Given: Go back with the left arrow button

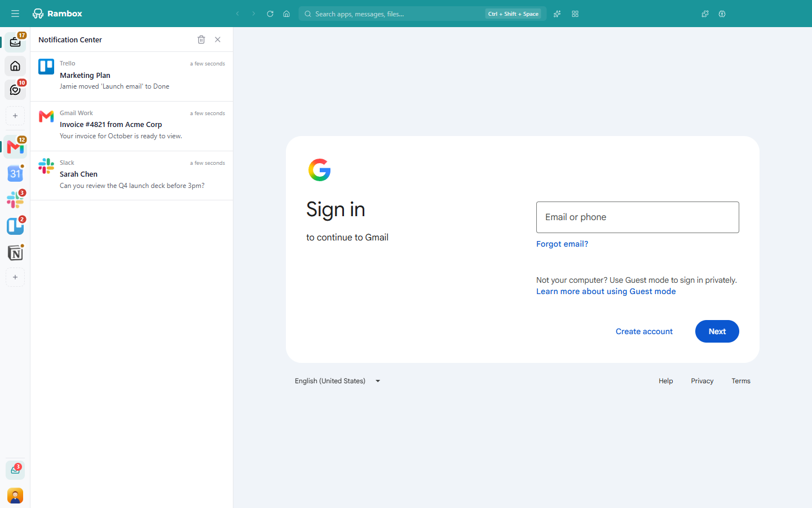Looking at the screenshot, I should click(237, 14).
